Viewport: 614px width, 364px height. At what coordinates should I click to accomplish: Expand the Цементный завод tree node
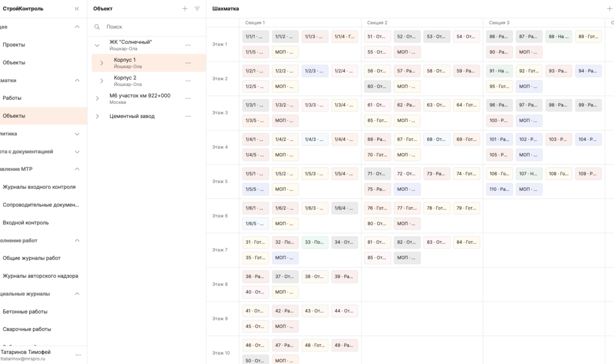[x=97, y=116]
